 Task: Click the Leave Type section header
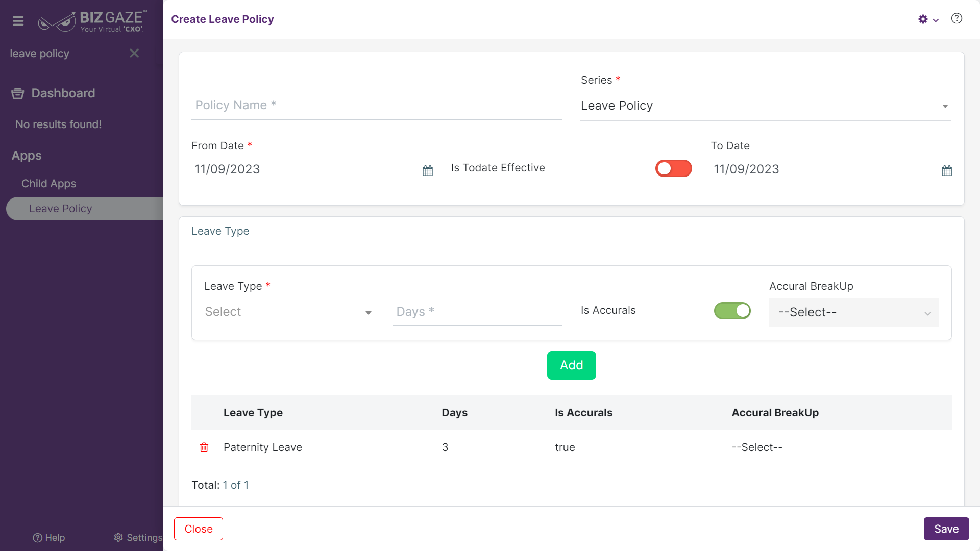click(220, 231)
